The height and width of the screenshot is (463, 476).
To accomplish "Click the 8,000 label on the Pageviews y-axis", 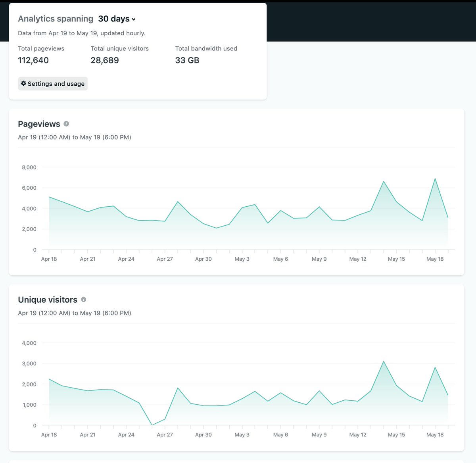I will click(x=29, y=167).
